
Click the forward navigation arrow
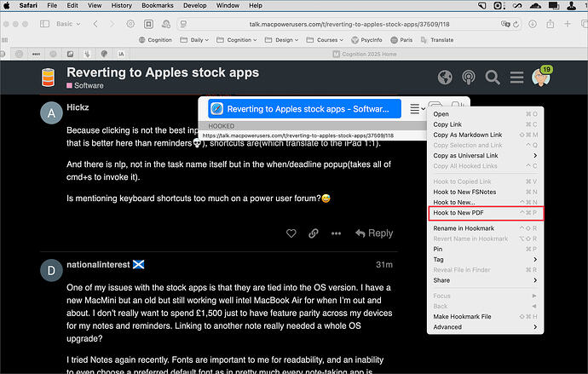112,24
